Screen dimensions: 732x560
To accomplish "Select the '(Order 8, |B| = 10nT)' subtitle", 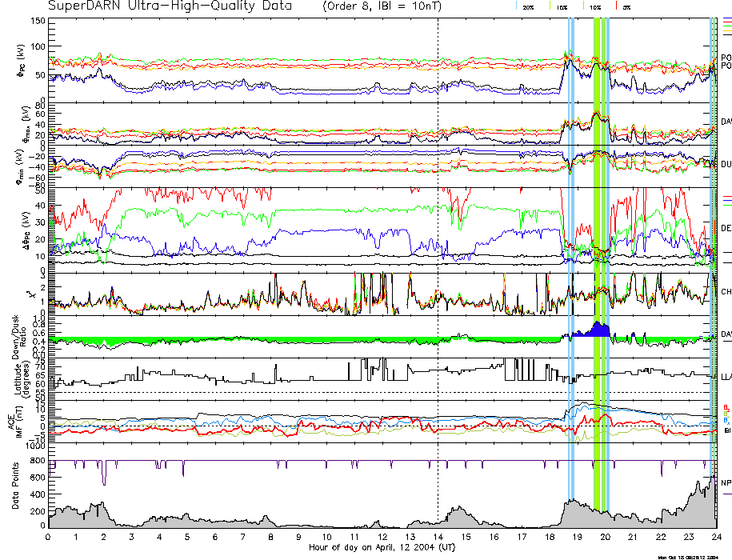I will point(382,6).
